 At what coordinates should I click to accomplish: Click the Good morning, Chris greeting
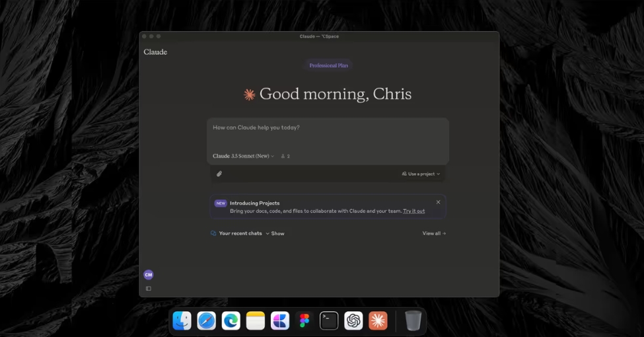(x=336, y=94)
